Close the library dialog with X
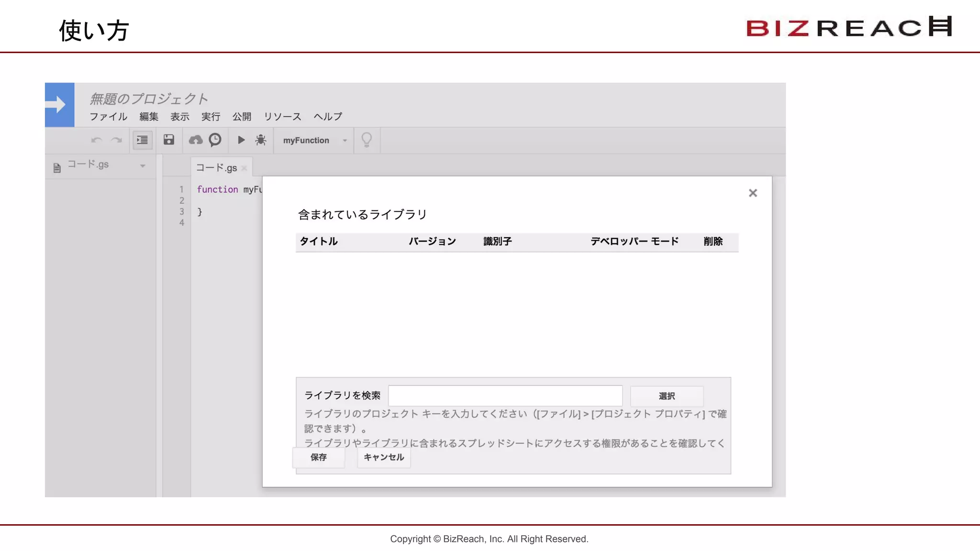This screenshot has width=980, height=551. (753, 193)
